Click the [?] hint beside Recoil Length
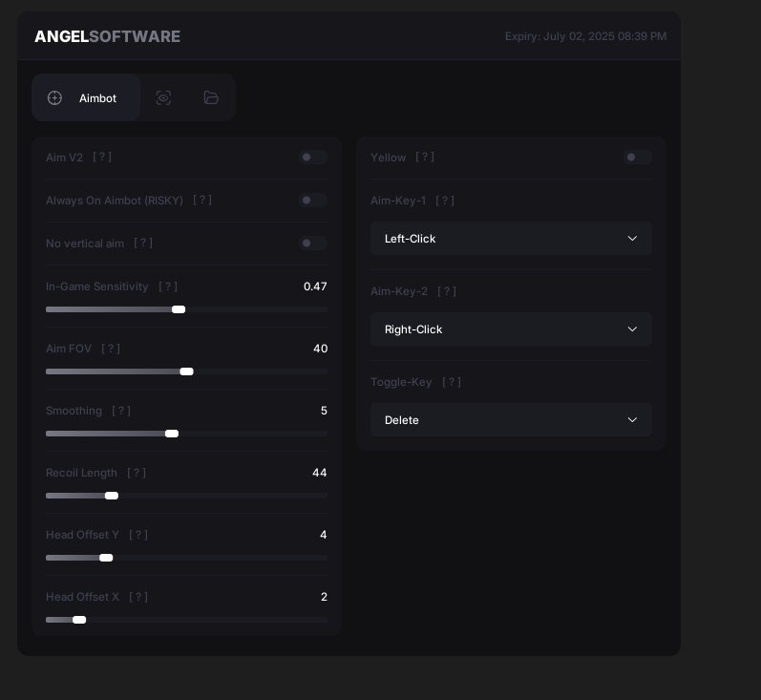The height and width of the screenshot is (700, 761). tap(137, 473)
